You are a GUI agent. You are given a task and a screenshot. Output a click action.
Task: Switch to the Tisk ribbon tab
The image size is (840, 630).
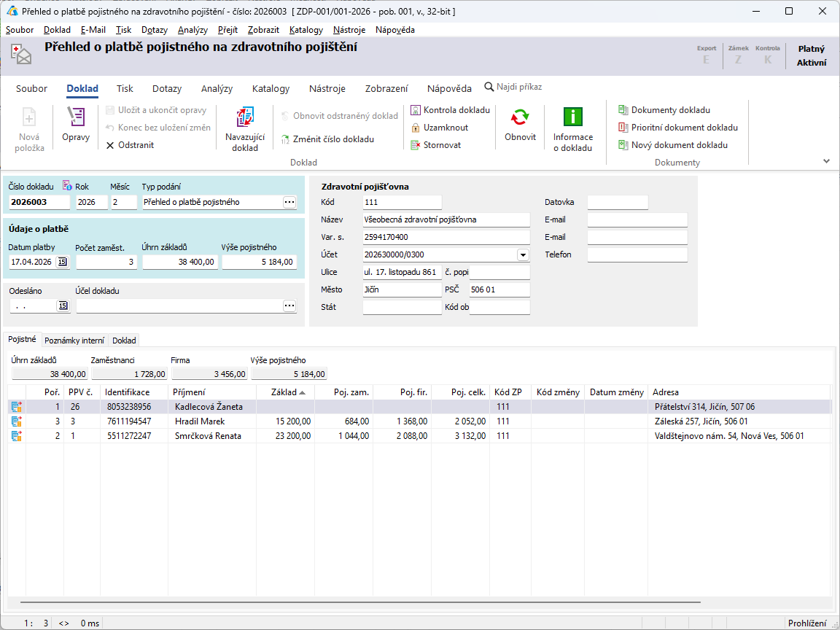(125, 89)
